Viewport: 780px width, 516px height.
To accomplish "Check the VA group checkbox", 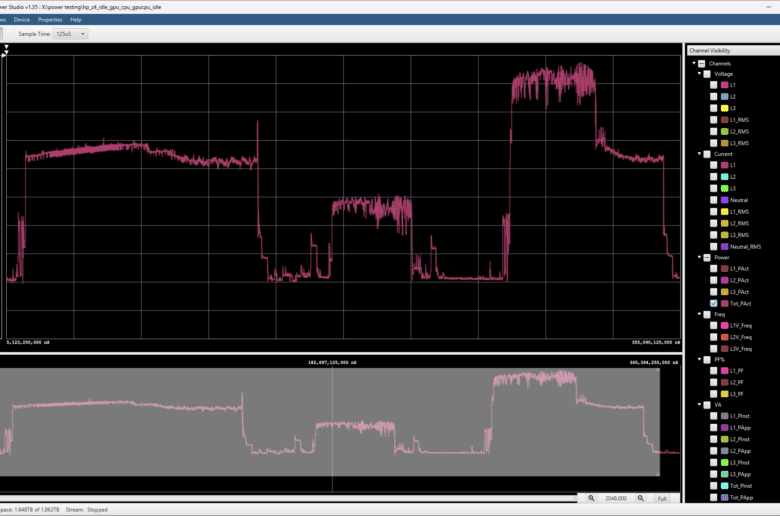I will 707,405.
